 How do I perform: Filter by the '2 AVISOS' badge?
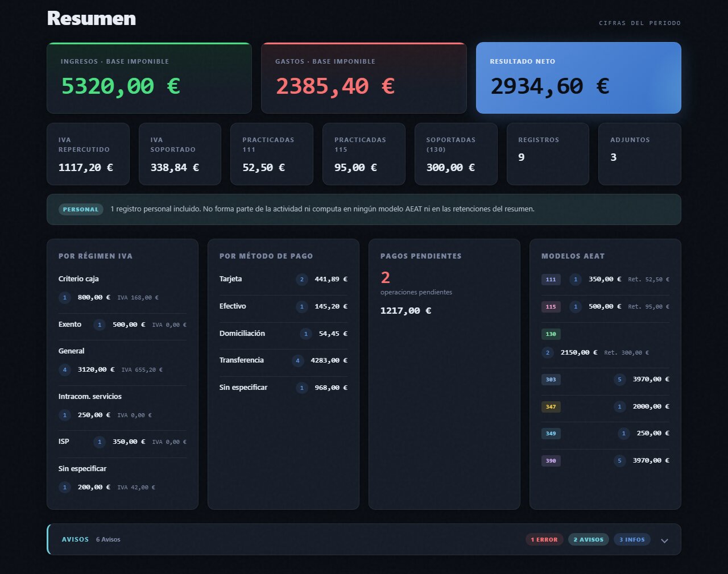(x=589, y=539)
